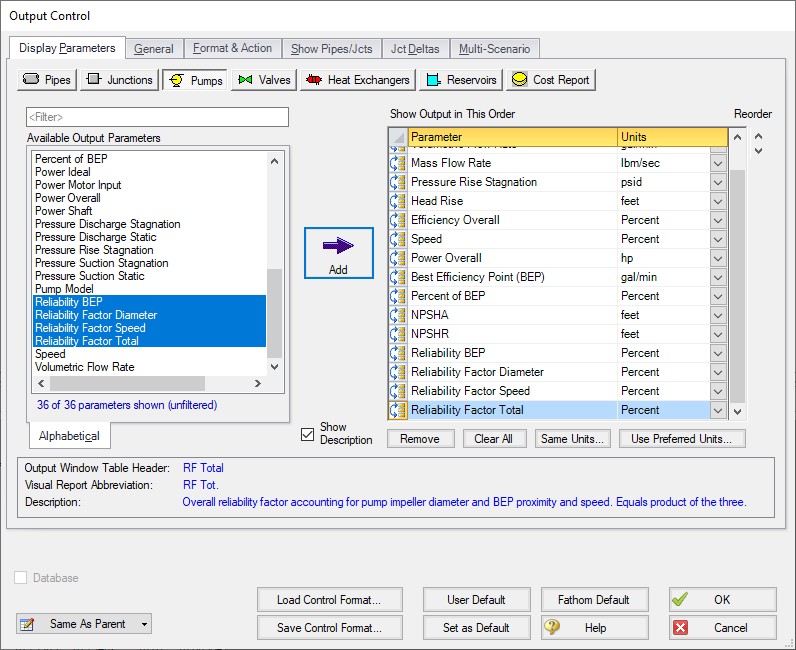
Task: Switch to the General tab
Action: point(154,49)
